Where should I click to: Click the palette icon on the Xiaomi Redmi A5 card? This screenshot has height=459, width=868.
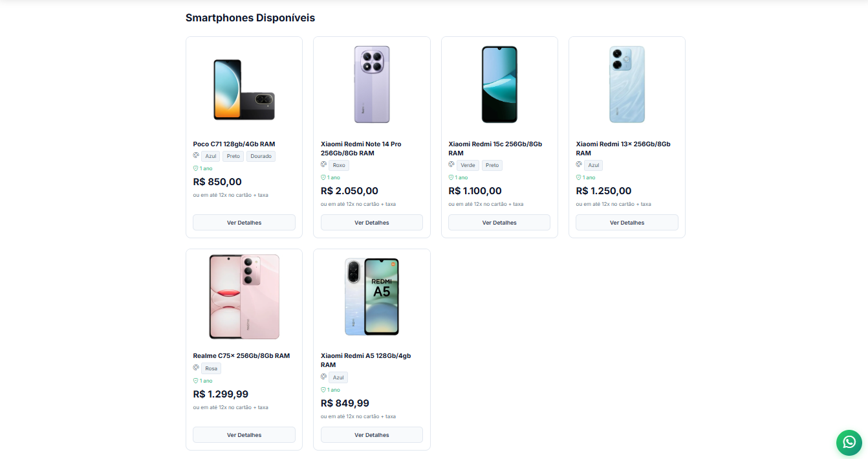click(x=323, y=377)
